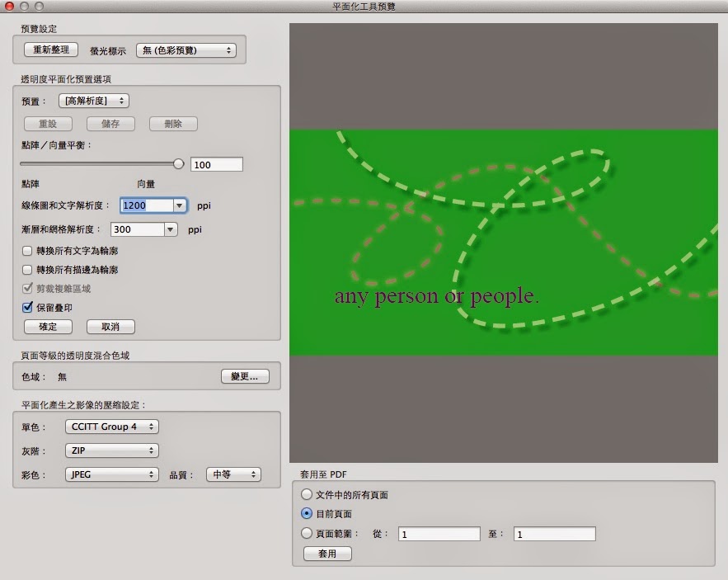This screenshot has height=580, width=728.
Task: Click the 色域 value 無 text
Action: (x=62, y=377)
